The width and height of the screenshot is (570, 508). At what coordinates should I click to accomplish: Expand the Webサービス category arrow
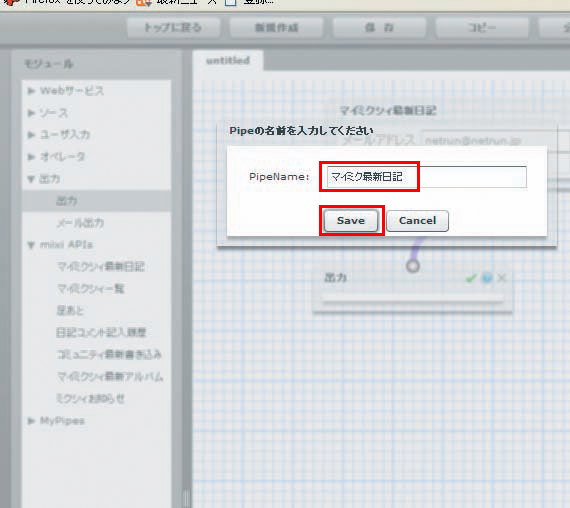(31, 91)
